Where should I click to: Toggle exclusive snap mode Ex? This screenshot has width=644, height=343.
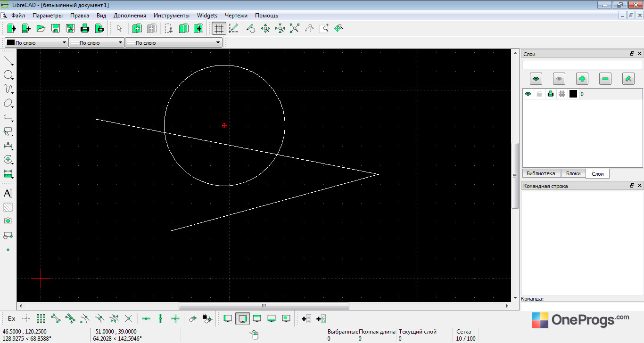pos(12,319)
